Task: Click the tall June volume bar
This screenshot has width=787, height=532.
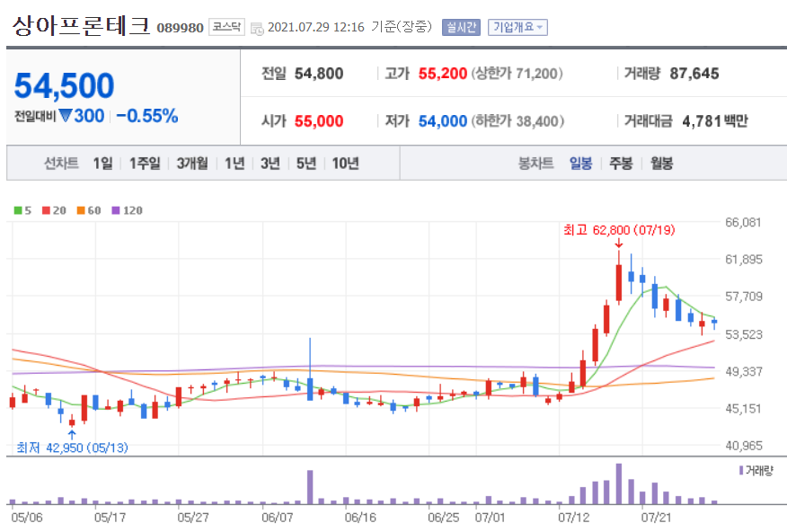Action: point(310,487)
